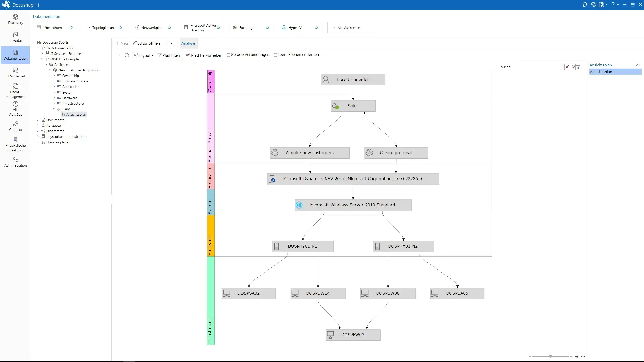Clear search with the red X
Image resolution: width=644 pixels, height=362 pixels.
[x=567, y=67]
